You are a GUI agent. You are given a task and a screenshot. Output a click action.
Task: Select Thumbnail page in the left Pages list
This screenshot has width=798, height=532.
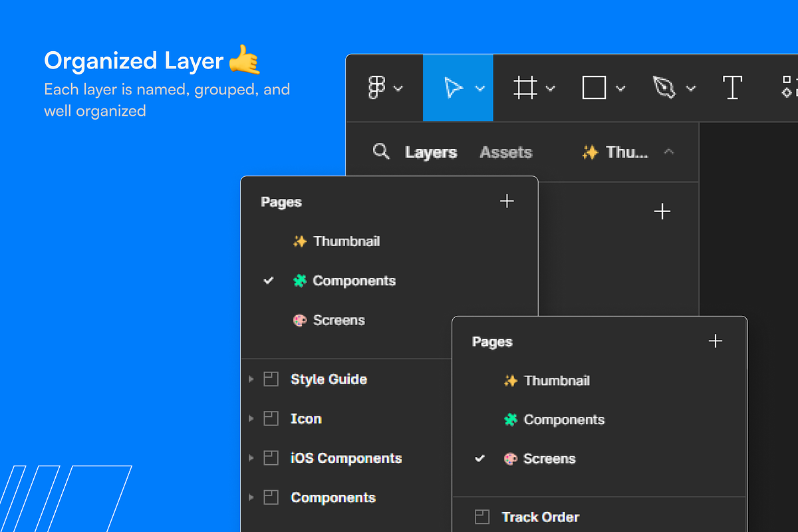point(346,241)
